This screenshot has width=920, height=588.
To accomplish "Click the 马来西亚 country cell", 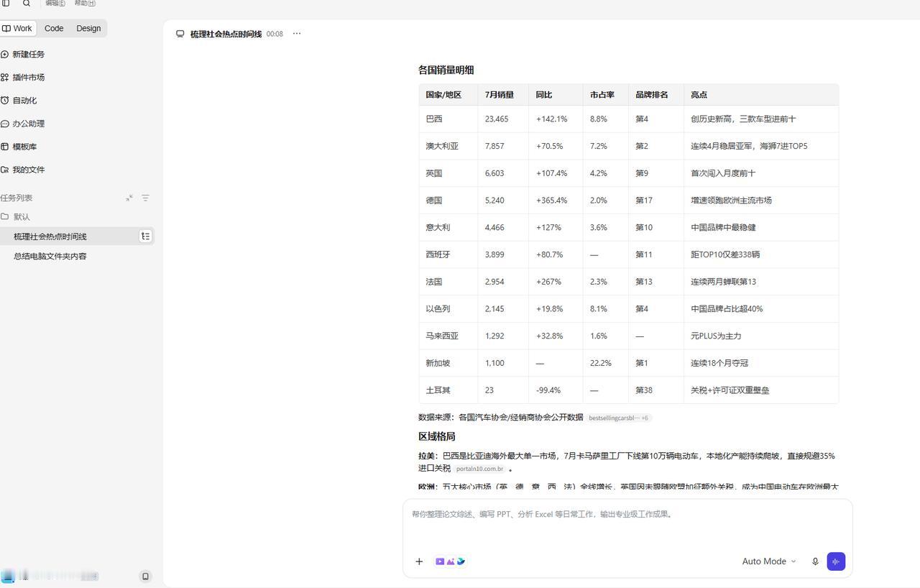I will [x=442, y=336].
